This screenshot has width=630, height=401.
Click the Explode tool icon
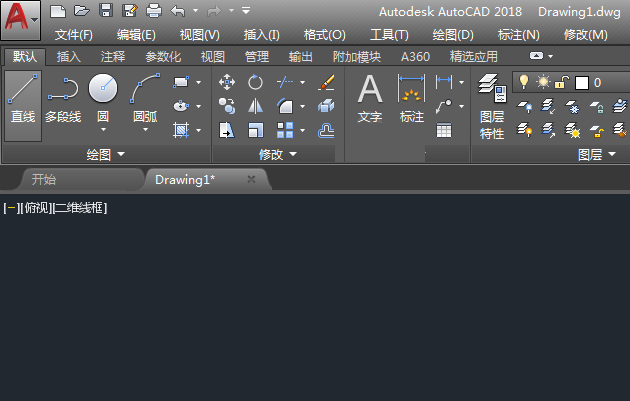[x=326, y=106]
